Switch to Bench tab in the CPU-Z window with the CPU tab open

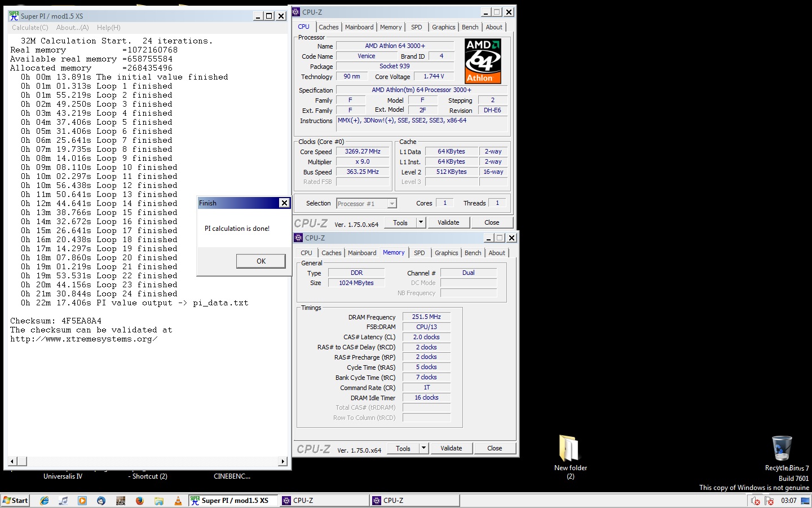click(470, 27)
